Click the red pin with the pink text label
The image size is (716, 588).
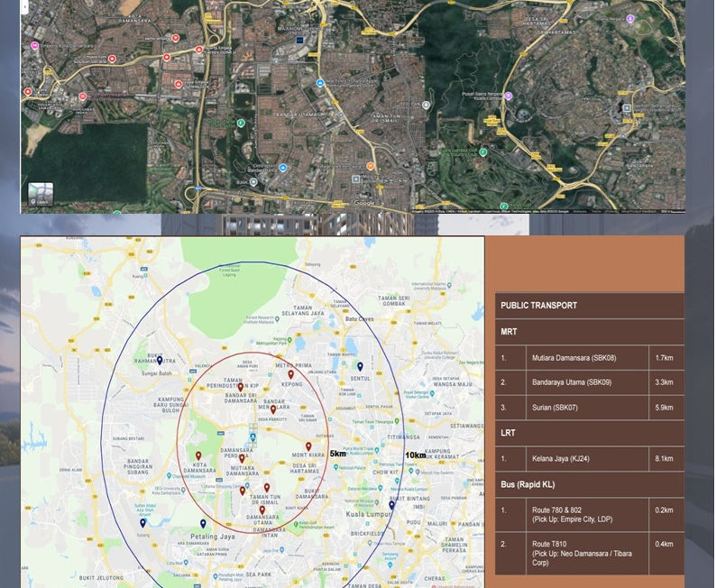pos(83,96)
